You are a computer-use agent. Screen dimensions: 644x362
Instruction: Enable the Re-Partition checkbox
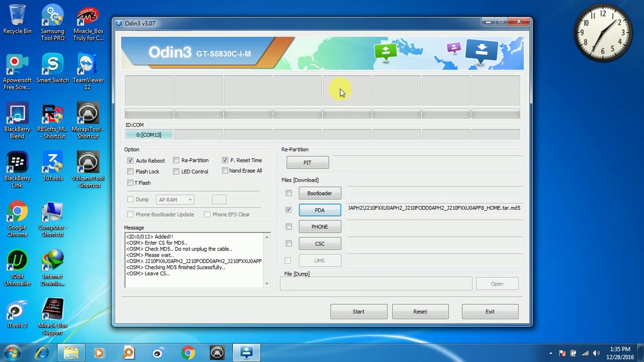click(x=176, y=160)
